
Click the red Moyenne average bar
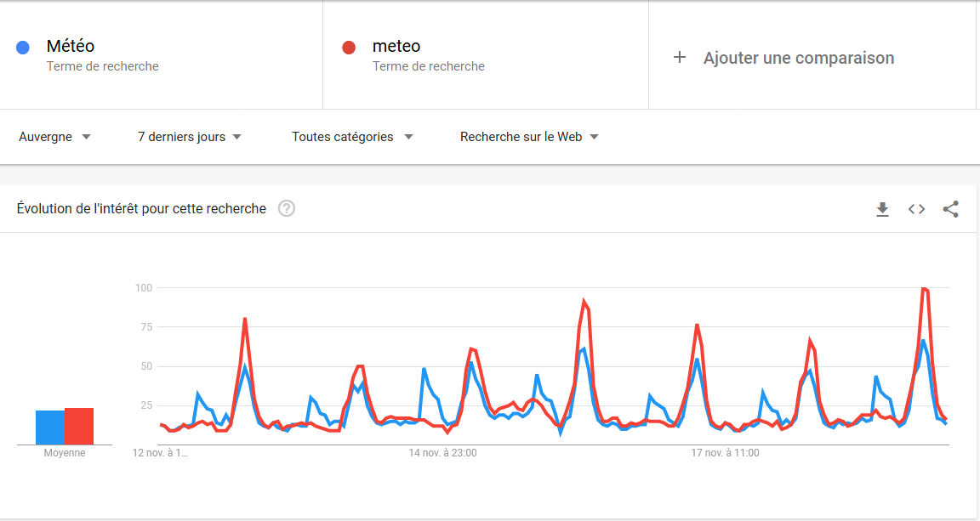pyautogui.click(x=79, y=426)
